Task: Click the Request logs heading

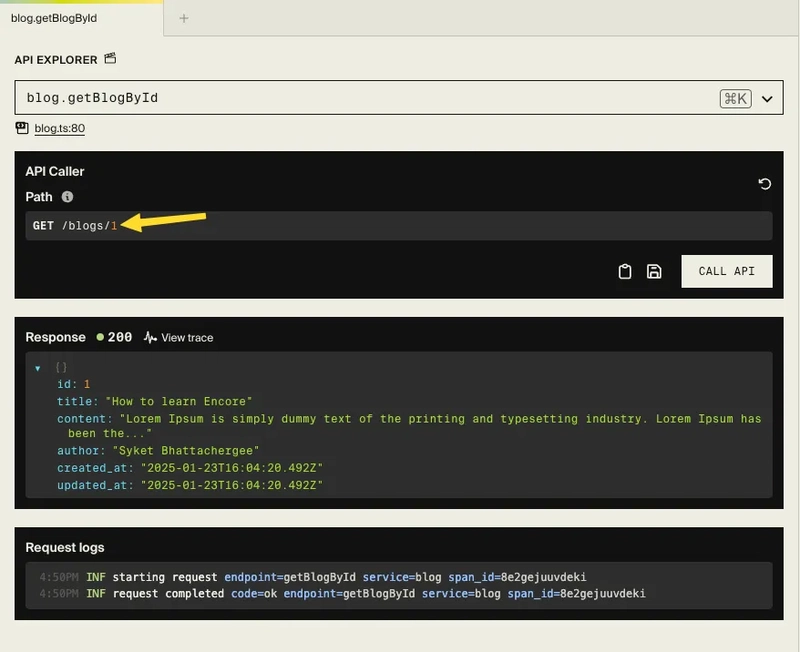Action: [x=65, y=547]
